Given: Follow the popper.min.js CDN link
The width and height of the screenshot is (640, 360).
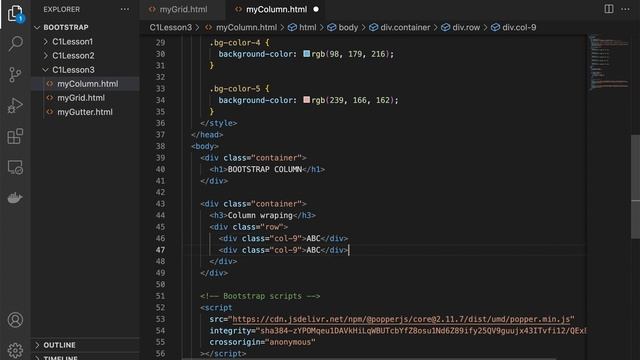Looking at the screenshot, I should point(401,319).
